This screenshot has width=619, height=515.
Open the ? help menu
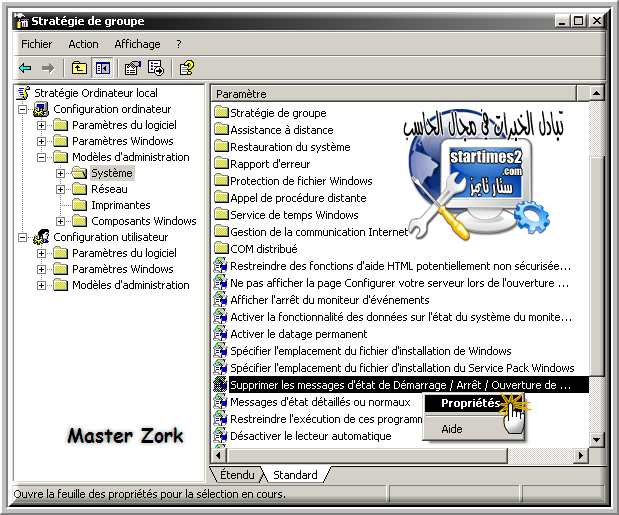pos(179,44)
